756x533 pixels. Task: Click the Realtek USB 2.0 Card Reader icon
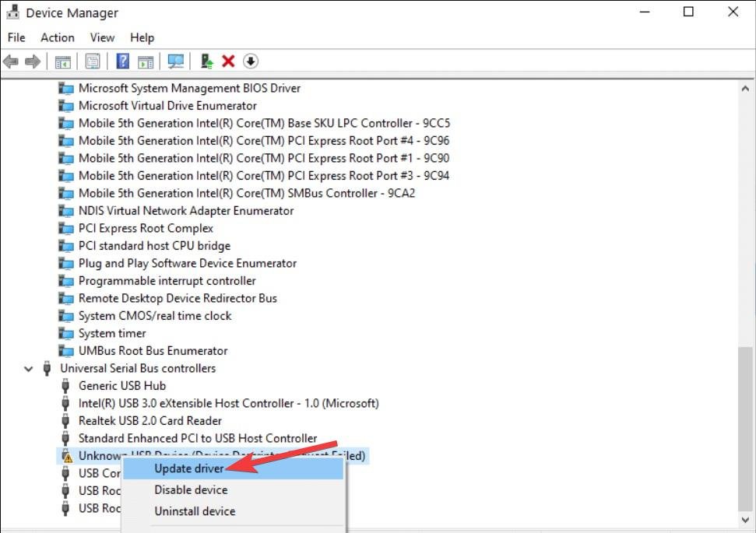65,421
